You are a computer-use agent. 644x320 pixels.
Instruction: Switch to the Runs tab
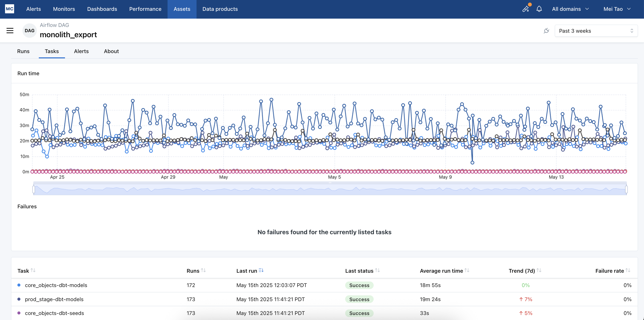[x=23, y=51]
